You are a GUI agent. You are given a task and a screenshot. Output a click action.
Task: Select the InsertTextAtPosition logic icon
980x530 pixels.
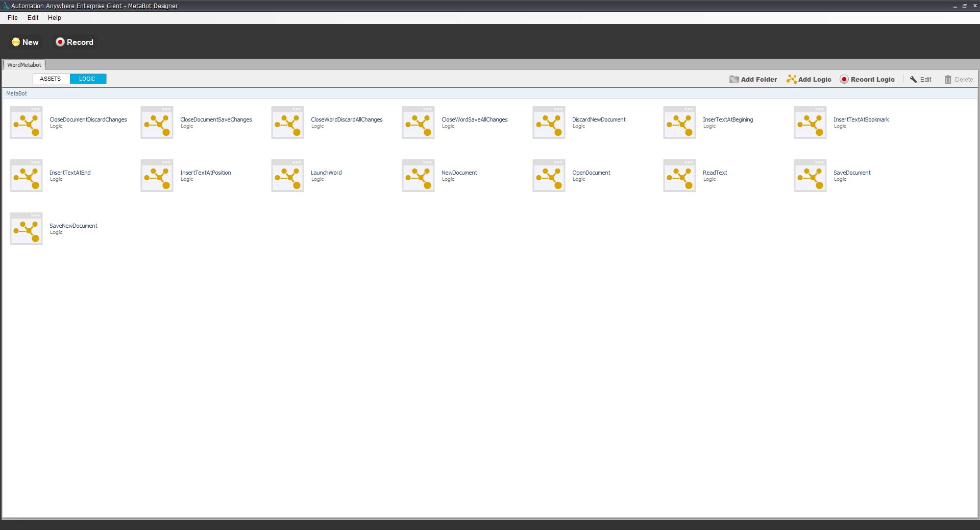[157, 176]
